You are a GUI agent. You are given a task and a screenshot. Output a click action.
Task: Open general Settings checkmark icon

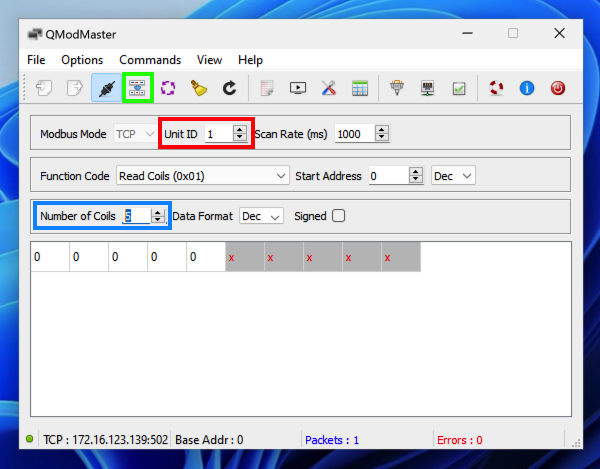(x=459, y=88)
